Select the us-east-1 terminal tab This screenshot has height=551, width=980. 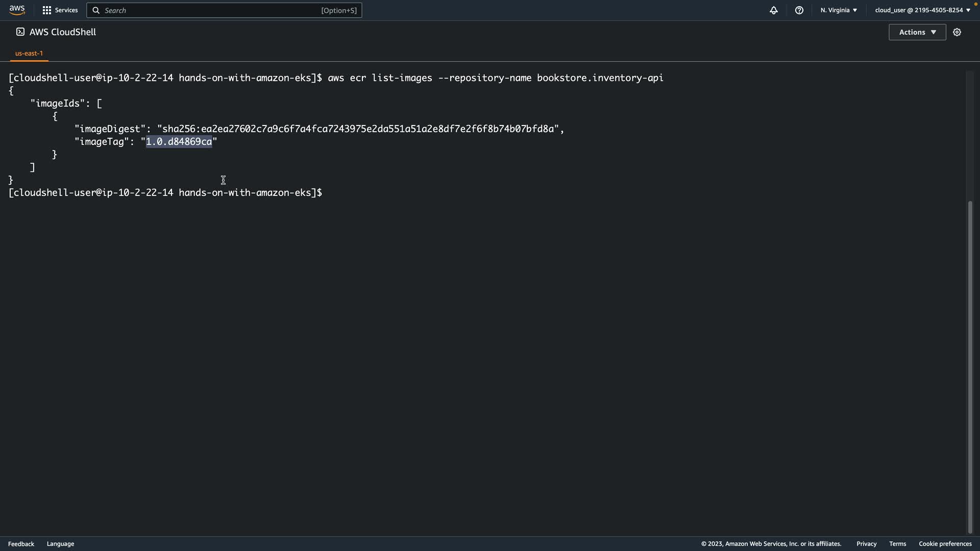(x=29, y=53)
